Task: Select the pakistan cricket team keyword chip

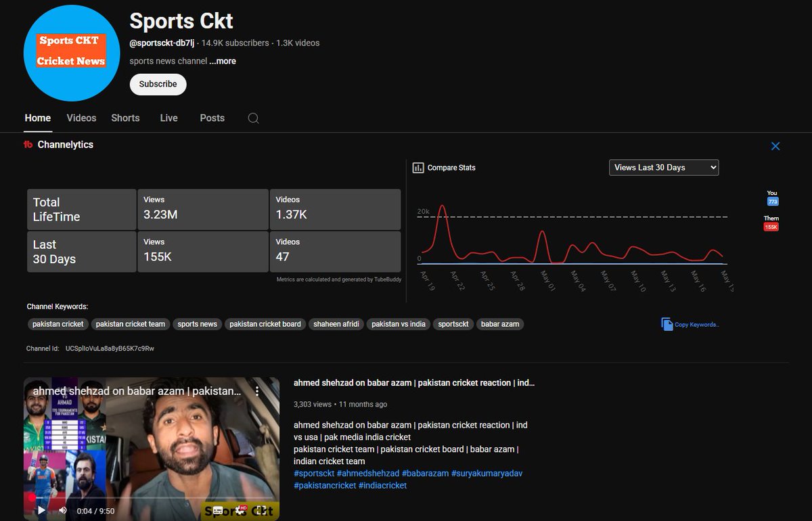Action: click(x=131, y=324)
